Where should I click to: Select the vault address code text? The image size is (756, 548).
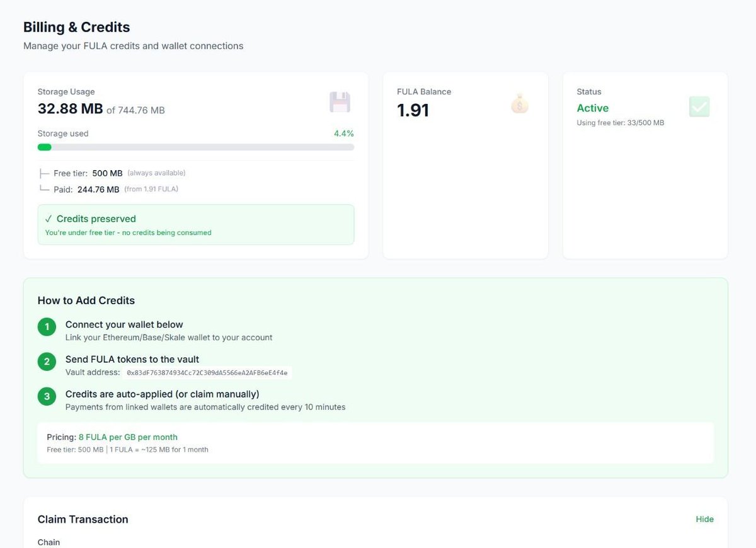207,373
